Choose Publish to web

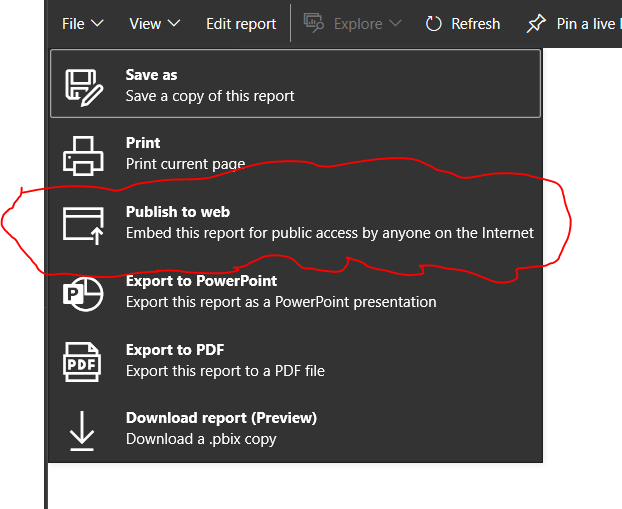pos(296,222)
